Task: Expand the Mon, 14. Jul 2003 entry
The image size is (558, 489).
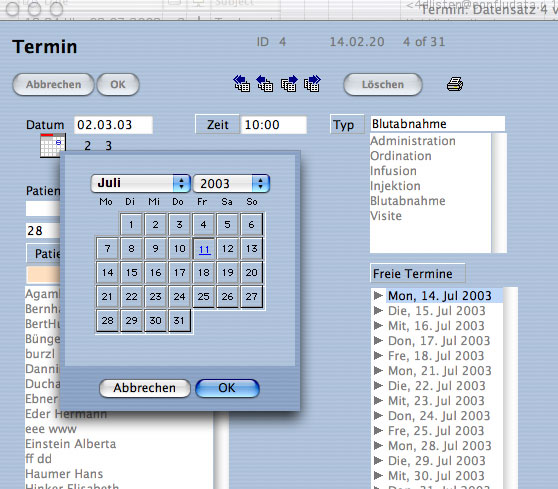Action: tap(378, 295)
